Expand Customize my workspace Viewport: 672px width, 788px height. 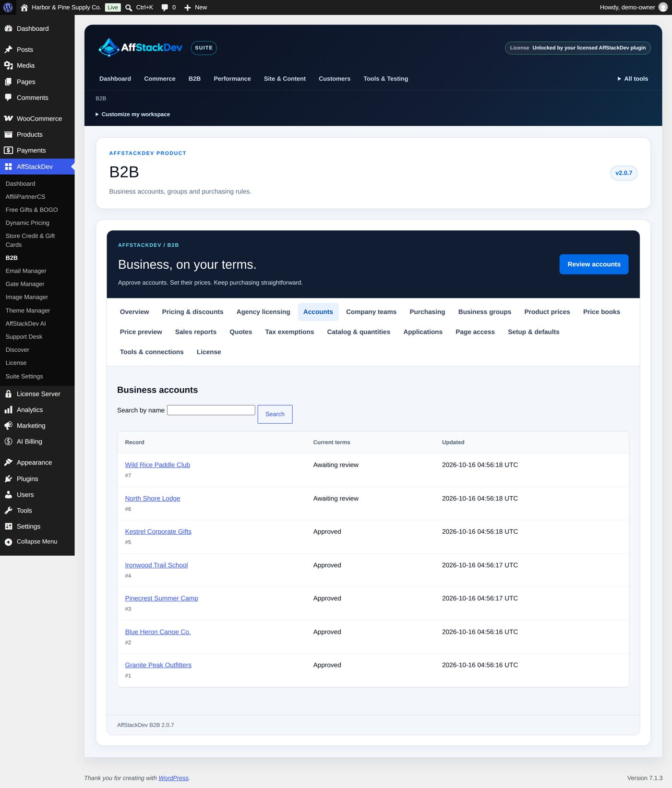[x=133, y=114]
